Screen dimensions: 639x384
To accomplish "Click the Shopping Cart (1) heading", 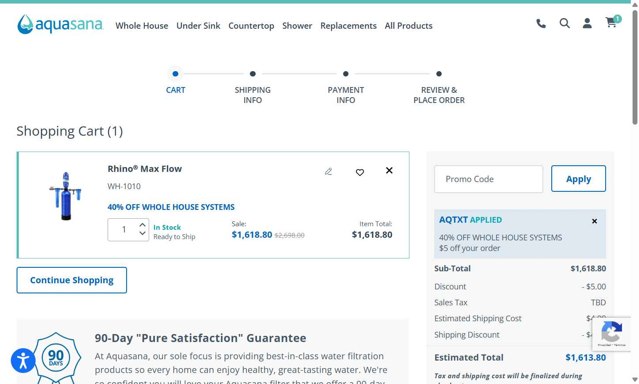I will (x=70, y=131).
